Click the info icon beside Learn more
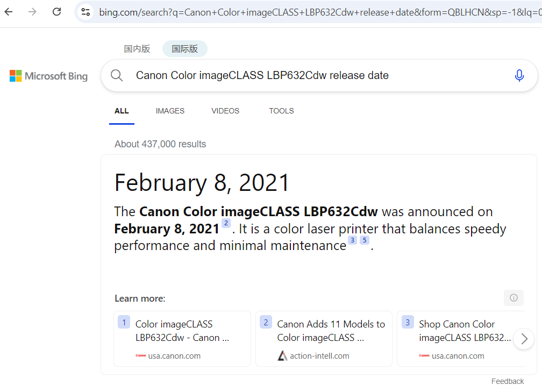The image size is (542, 392). (x=514, y=298)
